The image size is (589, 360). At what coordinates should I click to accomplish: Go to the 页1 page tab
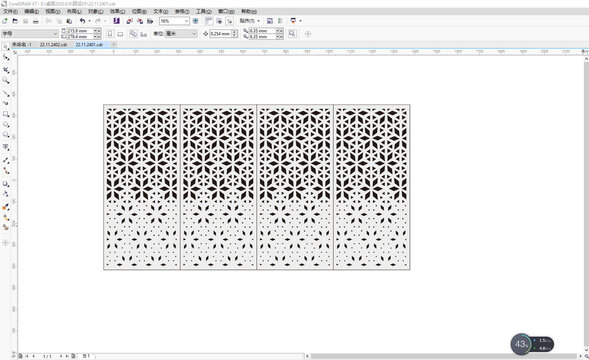tap(86, 356)
